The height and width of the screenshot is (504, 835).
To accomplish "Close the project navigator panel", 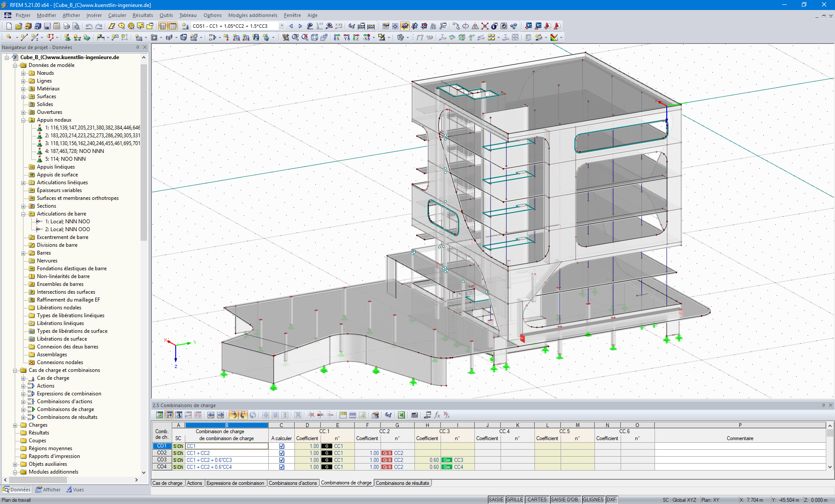I will click(x=145, y=47).
